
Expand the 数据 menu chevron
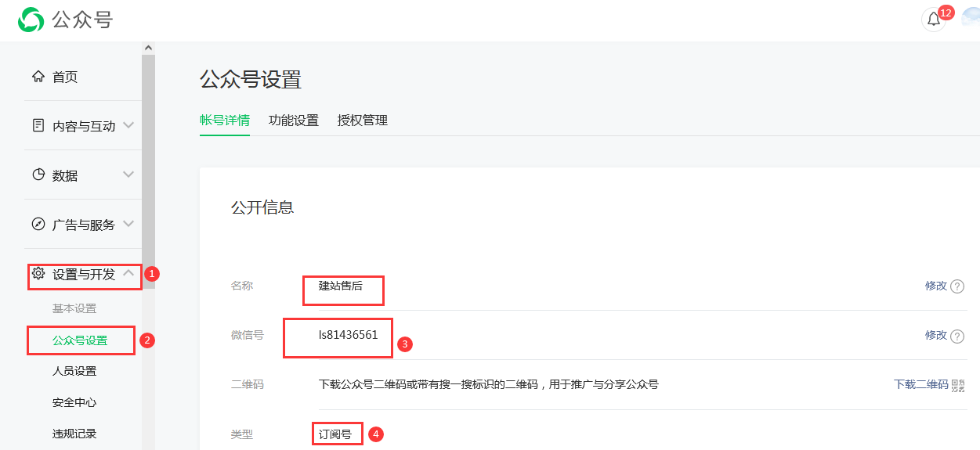(x=128, y=175)
